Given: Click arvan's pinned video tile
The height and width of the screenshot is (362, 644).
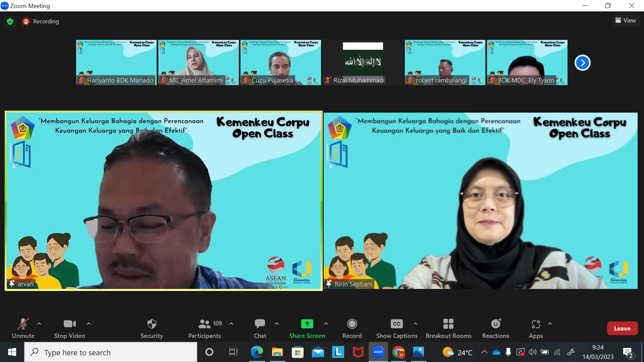Looking at the screenshot, I should 164,201.
